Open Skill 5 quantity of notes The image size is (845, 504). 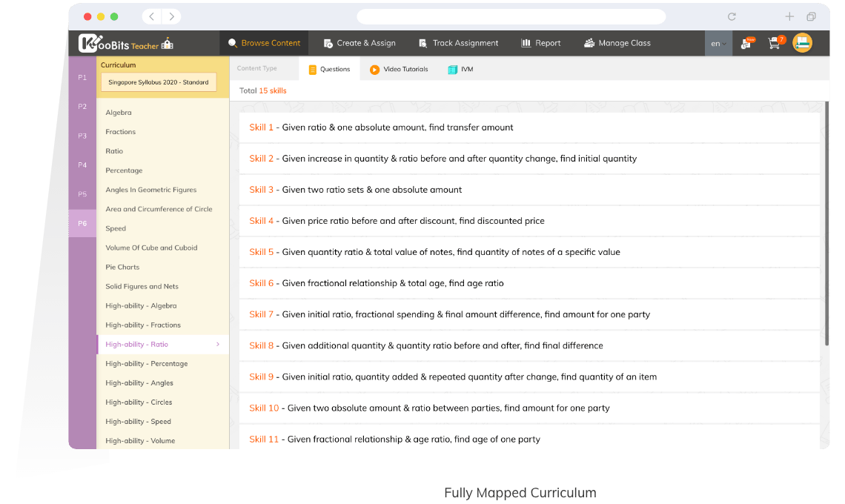[x=529, y=252]
